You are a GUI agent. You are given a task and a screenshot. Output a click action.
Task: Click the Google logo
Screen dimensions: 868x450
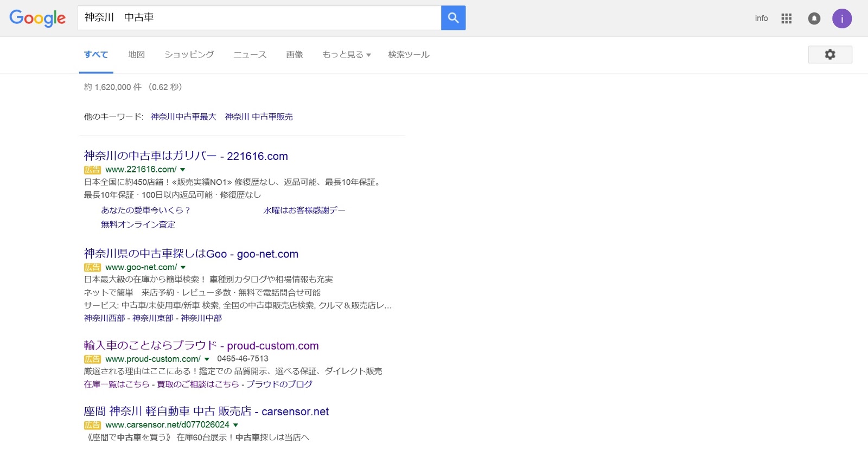pos(37,18)
